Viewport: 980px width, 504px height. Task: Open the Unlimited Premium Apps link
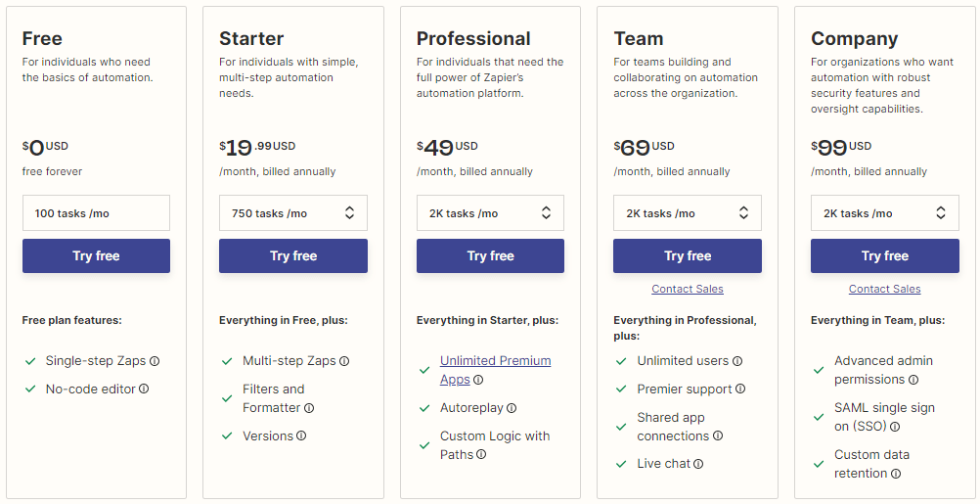pyautogui.click(x=495, y=370)
